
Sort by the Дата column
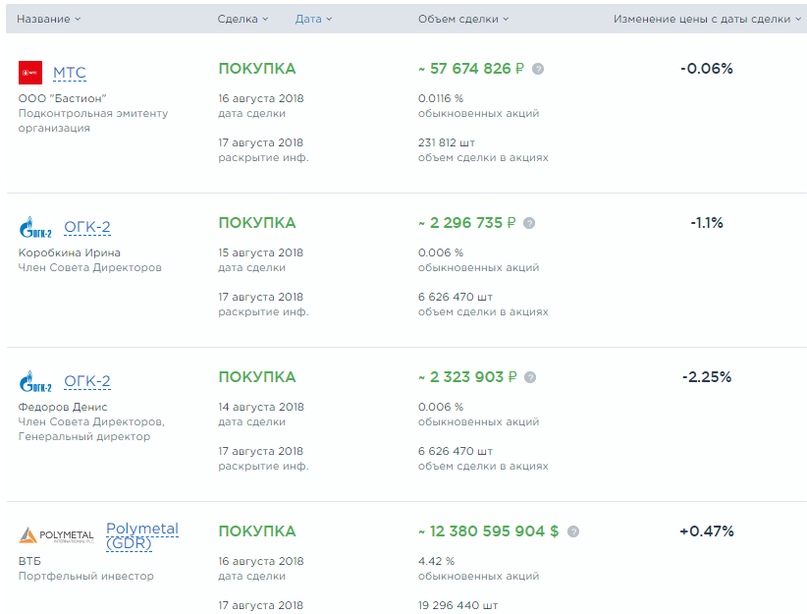click(313, 19)
